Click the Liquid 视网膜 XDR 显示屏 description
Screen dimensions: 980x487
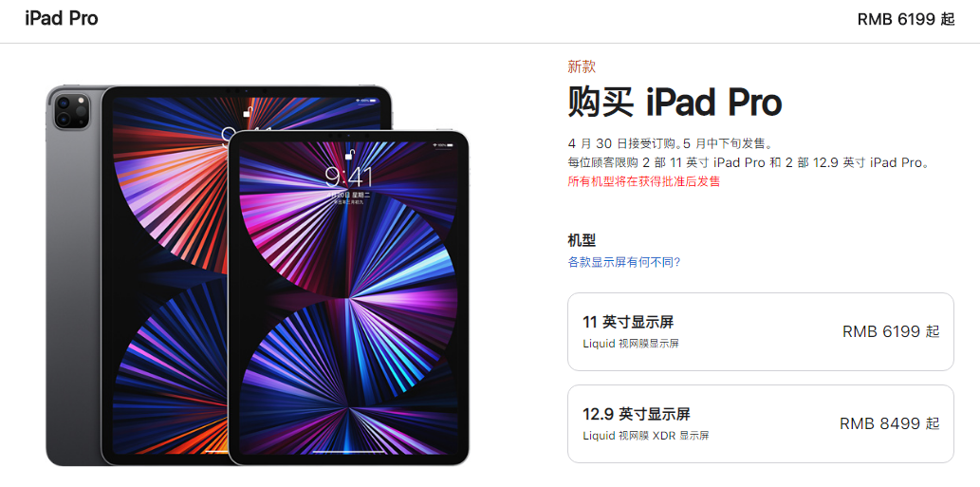coord(646,435)
